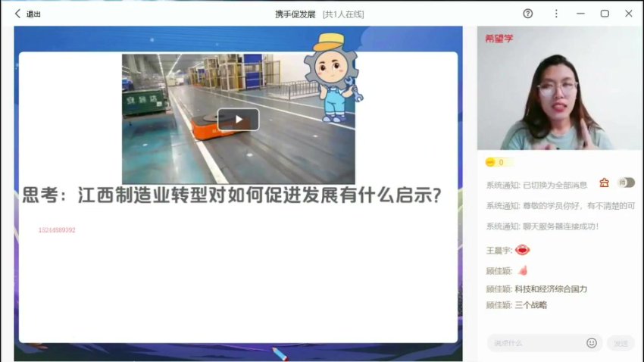Select chat message 科技和经济综合国力
This screenshot has width=644, height=362.
551,289
